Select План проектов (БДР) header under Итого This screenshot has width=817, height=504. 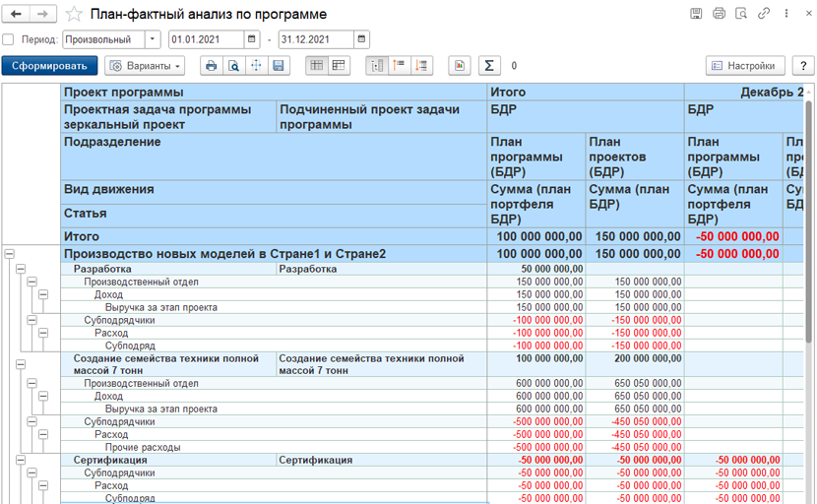click(635, 157)
